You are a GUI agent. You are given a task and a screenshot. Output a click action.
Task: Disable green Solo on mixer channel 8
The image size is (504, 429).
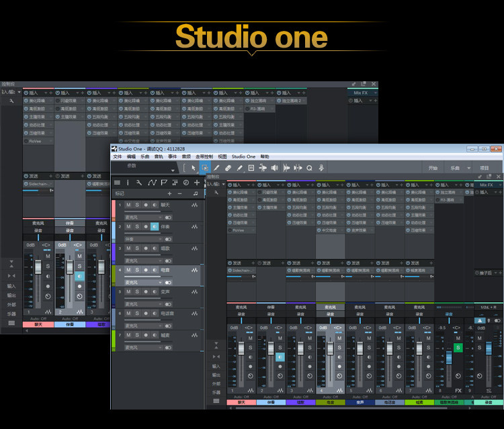458,348
